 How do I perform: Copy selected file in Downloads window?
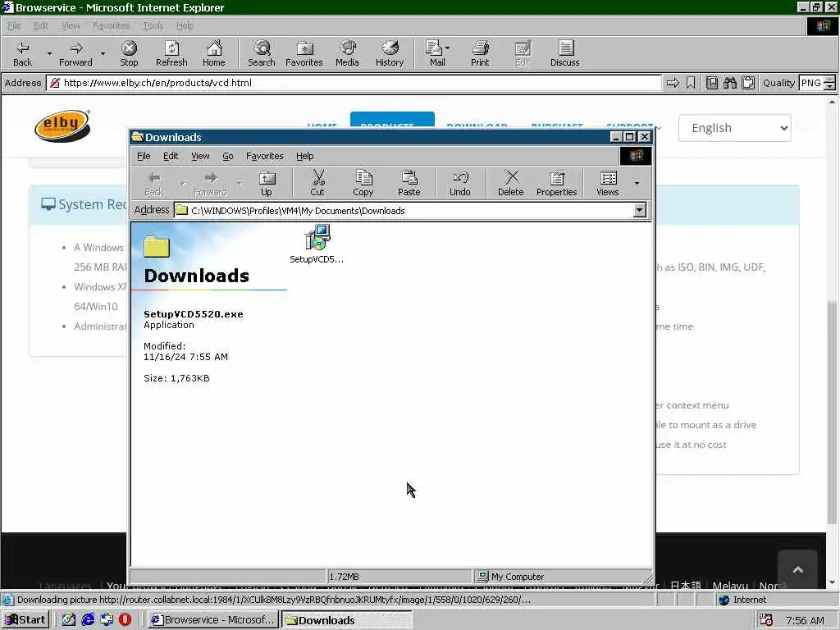[363, 183]
